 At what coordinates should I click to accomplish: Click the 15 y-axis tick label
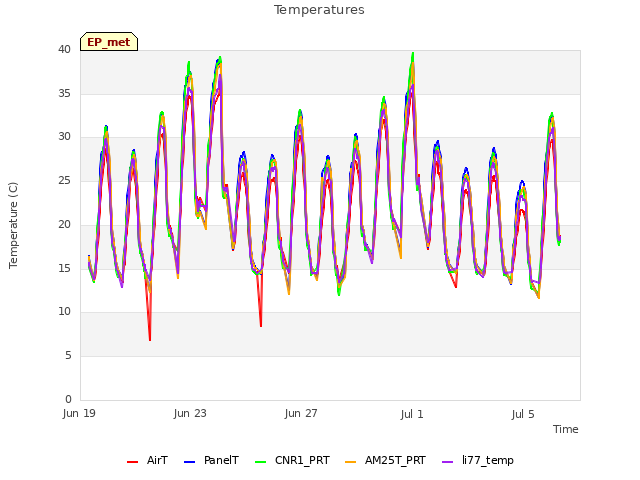click(64, 268)
